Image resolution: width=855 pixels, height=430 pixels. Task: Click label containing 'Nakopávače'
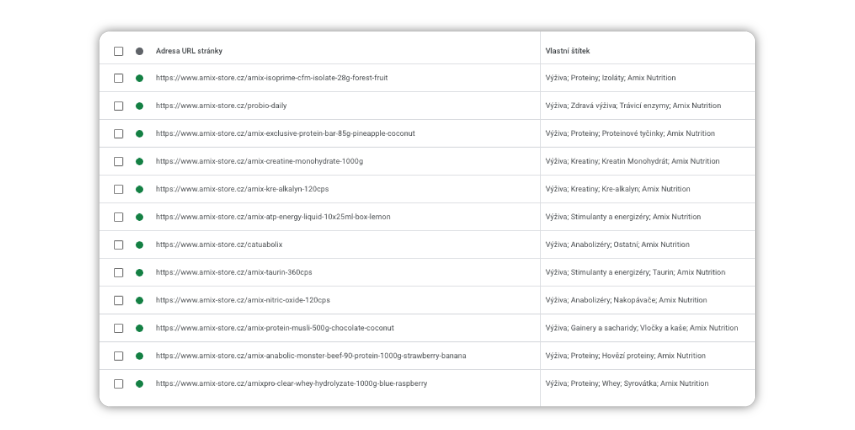pos(626,300)
